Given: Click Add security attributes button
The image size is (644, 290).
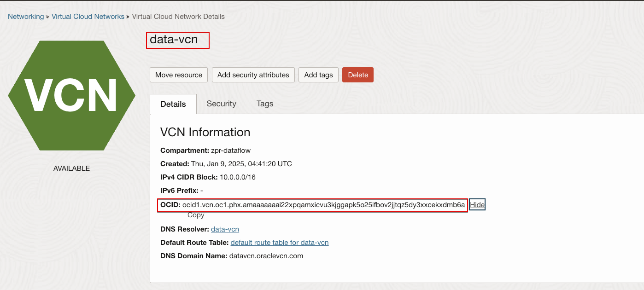Looking at the screenshot, I should click(x=253, y=75).
